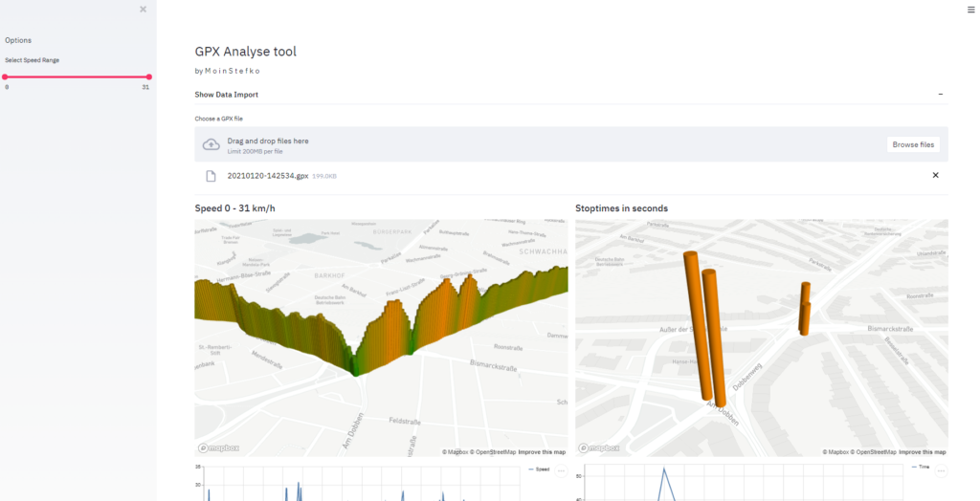
Task: Open 'Improve this map' link on stoptimes map
Action: tap(923, 452)
